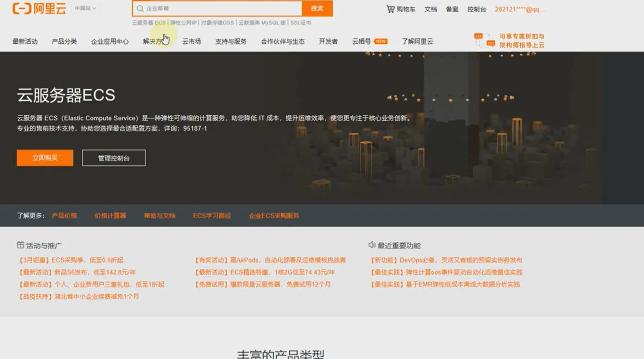
Task: Open the ECS学习路径 link
Action: (x=212, y=215)
